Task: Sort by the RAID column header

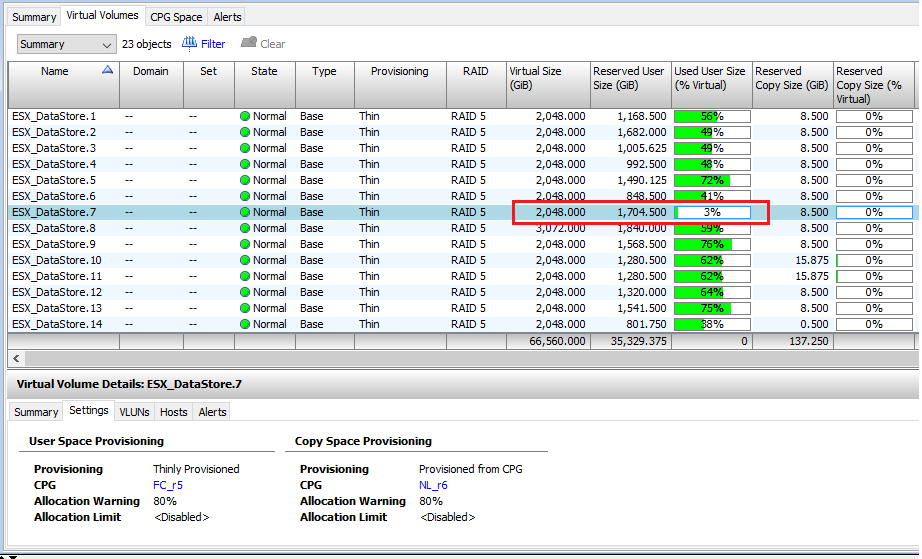Action: 476,85
